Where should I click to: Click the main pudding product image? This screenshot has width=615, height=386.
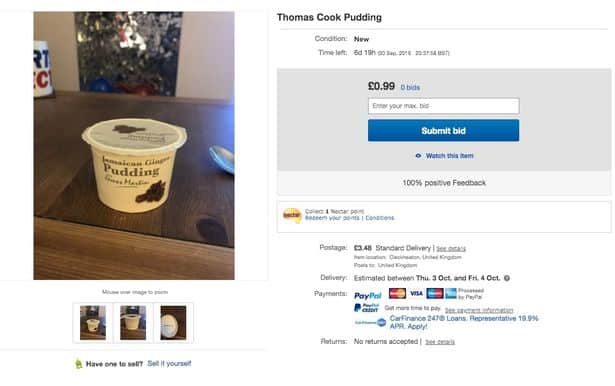[x=134, y=146]
